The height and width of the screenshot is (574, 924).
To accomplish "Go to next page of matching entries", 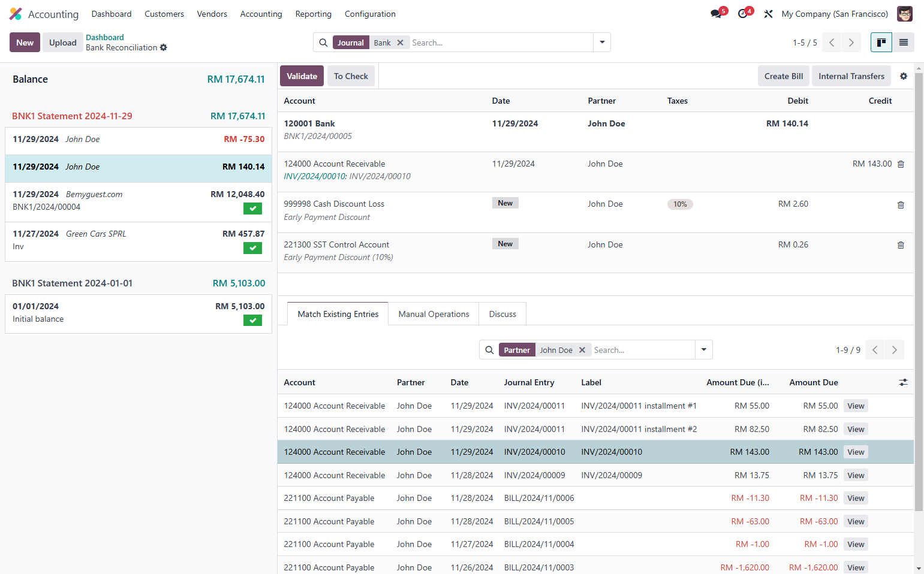I will (x=894, y=350).
